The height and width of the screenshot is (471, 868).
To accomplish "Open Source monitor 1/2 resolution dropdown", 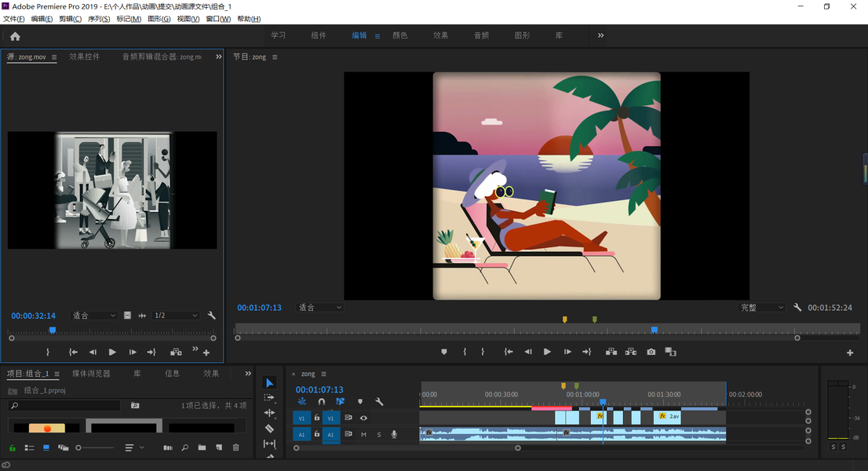I will click(176, 316).
